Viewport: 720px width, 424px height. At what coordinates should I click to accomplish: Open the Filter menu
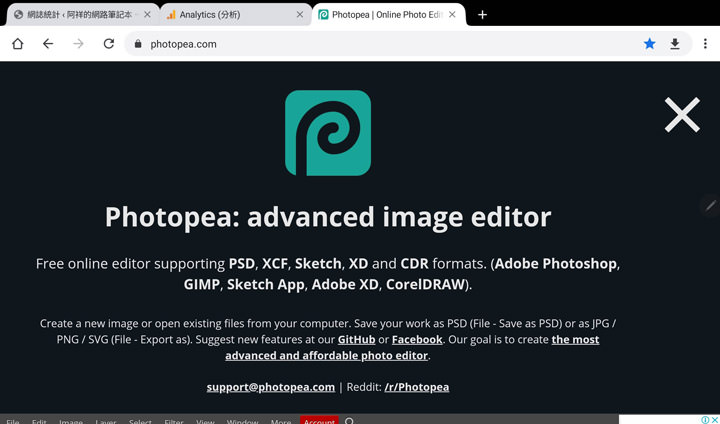[x=174, y=421]
